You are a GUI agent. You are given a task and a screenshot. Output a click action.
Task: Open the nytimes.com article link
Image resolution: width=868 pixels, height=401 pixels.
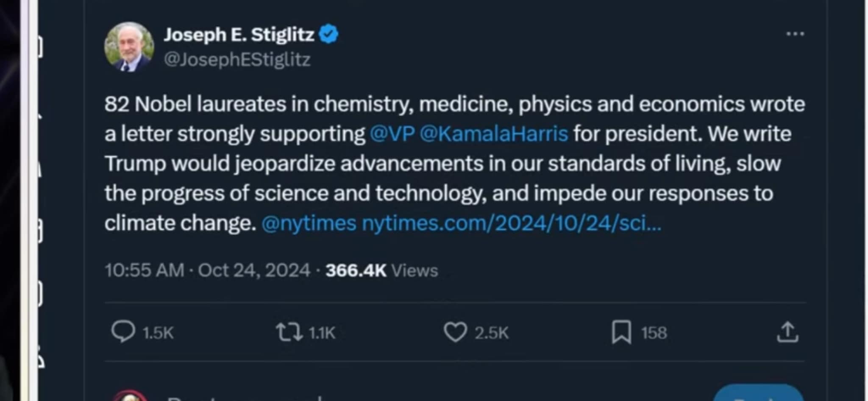[511, 223]
